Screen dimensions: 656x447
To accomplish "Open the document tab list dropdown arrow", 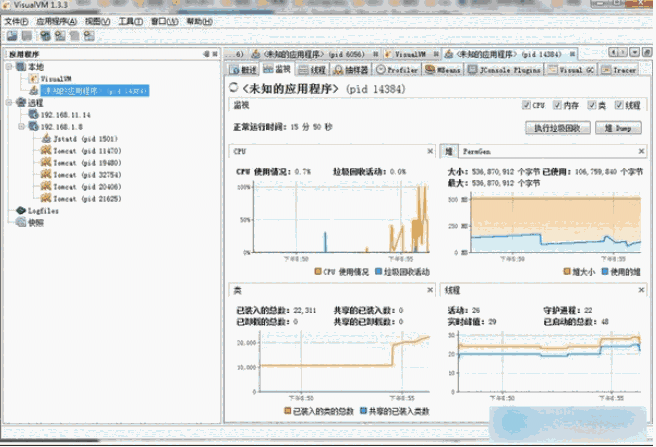I will pos(635,52).
